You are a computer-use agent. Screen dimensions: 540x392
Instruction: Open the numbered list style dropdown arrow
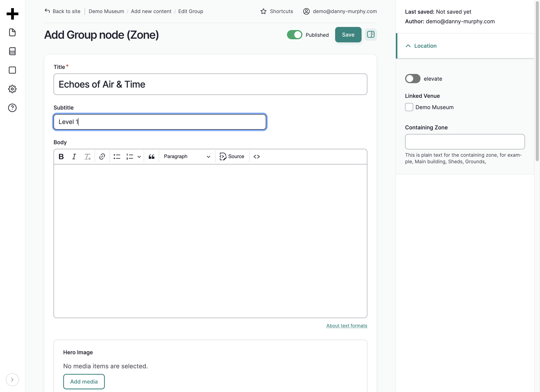click(139, 157)
